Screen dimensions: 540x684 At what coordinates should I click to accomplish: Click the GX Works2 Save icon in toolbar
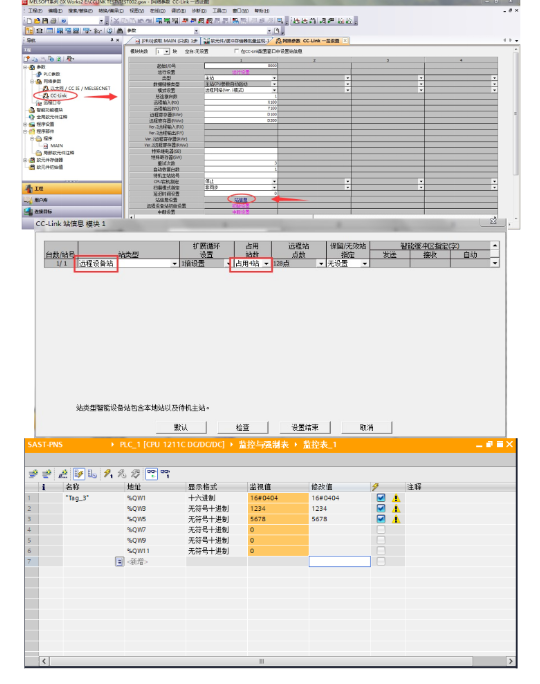click(45, 21)
